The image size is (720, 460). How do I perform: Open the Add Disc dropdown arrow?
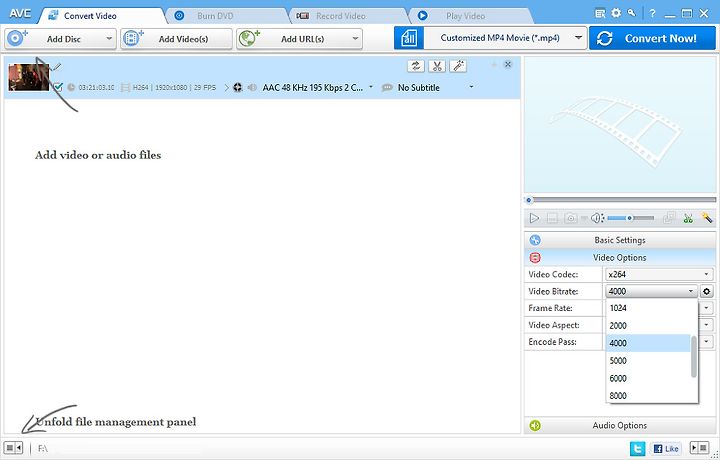coord(109,39)
